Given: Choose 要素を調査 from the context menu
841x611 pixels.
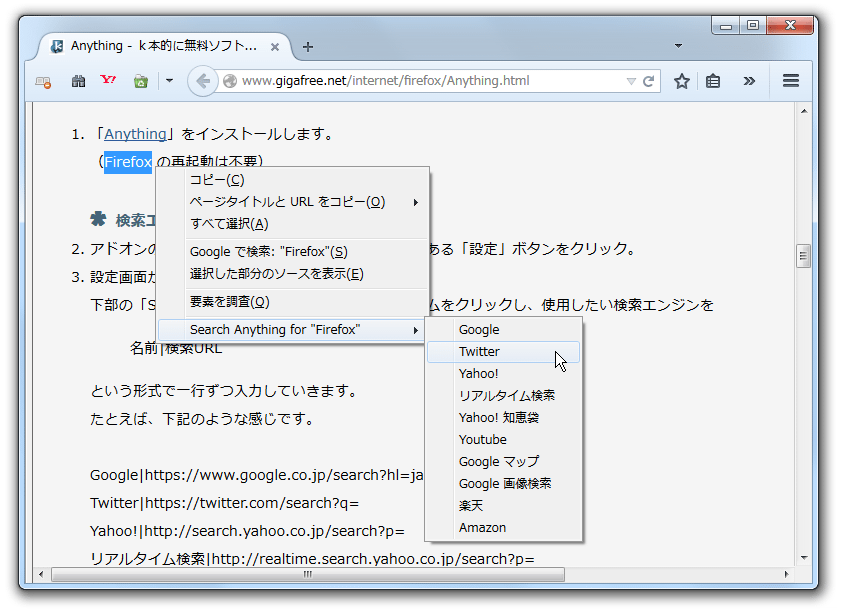Looking at the screenshot, I should (x=292, y=301).
